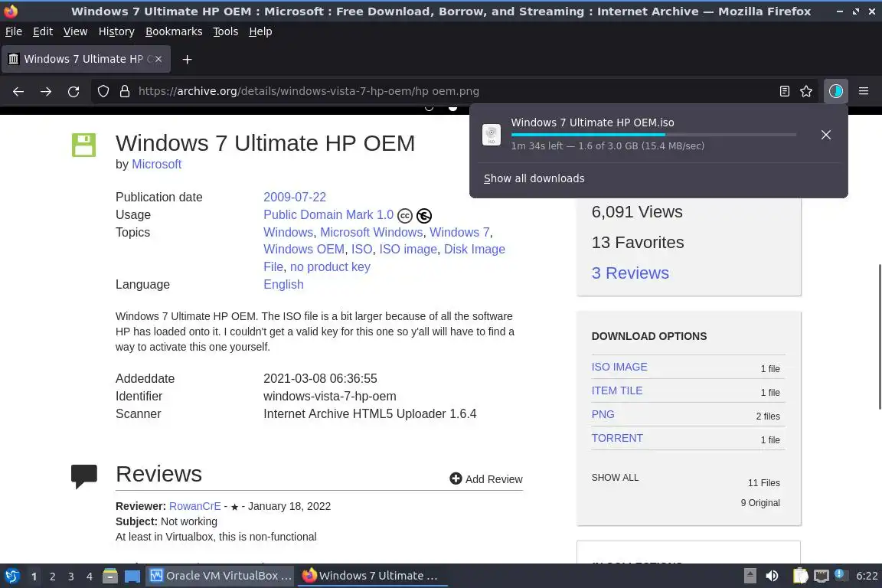Open the Tools menu
Viewport: 882px width, 588px height.
(226, 31)
